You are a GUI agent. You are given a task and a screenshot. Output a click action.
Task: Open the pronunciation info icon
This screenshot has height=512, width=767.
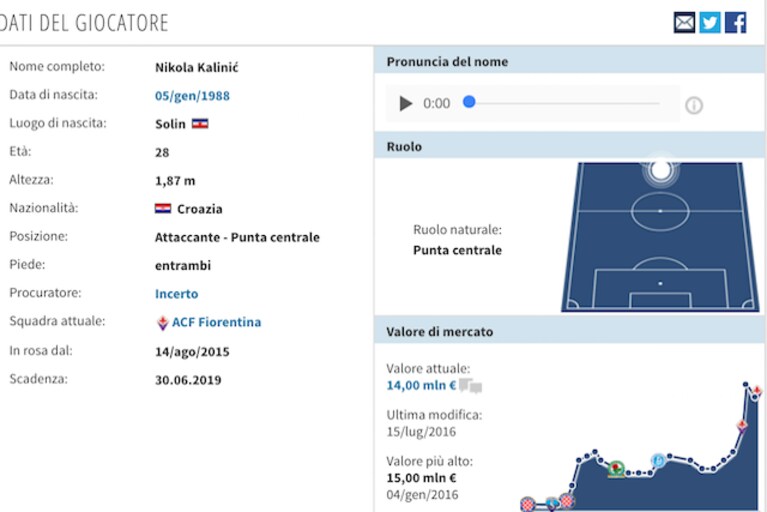coord(694,105)
